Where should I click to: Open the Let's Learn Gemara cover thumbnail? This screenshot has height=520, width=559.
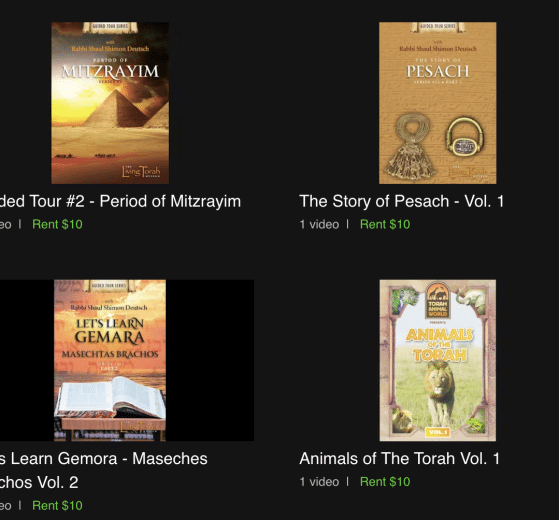(x=110, y=360)
